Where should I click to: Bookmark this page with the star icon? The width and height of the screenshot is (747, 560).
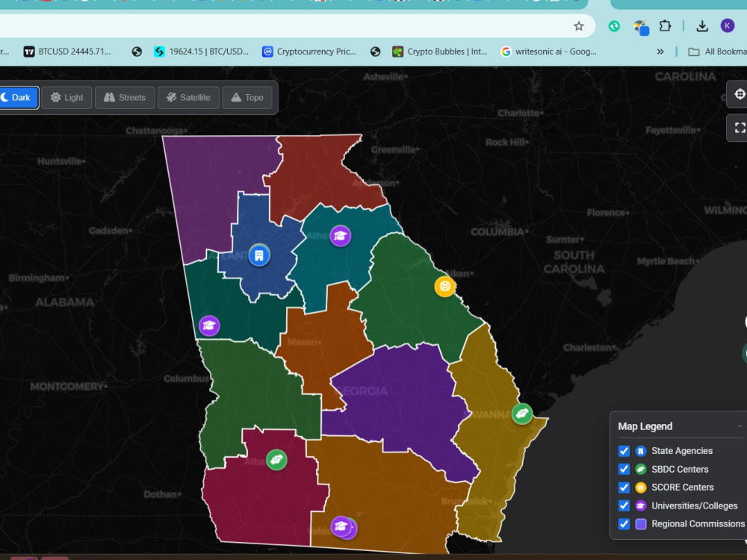[x=578, y=26]
